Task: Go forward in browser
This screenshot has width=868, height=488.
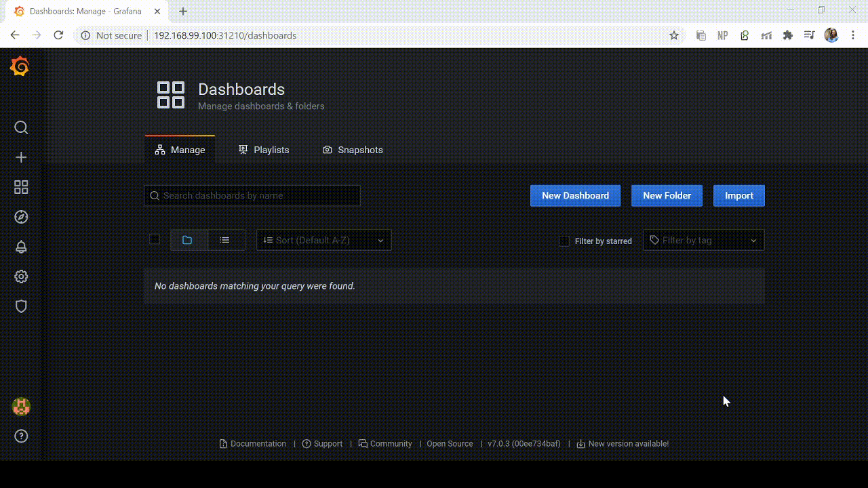Action: (37, 35)
